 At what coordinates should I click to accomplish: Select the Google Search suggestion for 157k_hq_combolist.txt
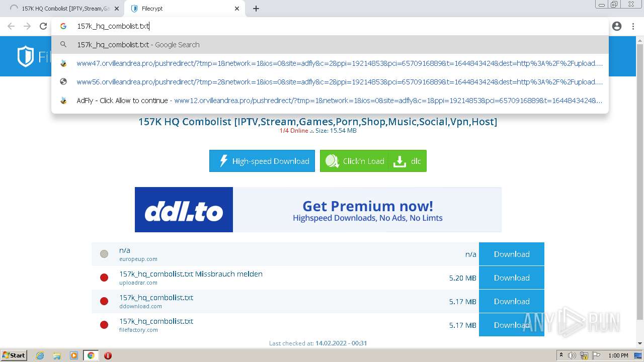pyautogui.click(x=330, y=45)
